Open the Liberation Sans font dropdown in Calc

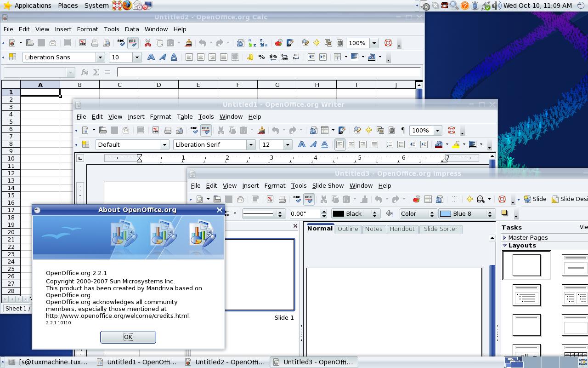(100, 57)
